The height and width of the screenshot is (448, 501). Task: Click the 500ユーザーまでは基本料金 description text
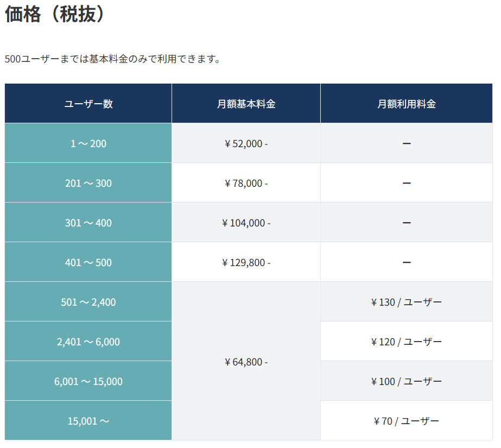112,59
